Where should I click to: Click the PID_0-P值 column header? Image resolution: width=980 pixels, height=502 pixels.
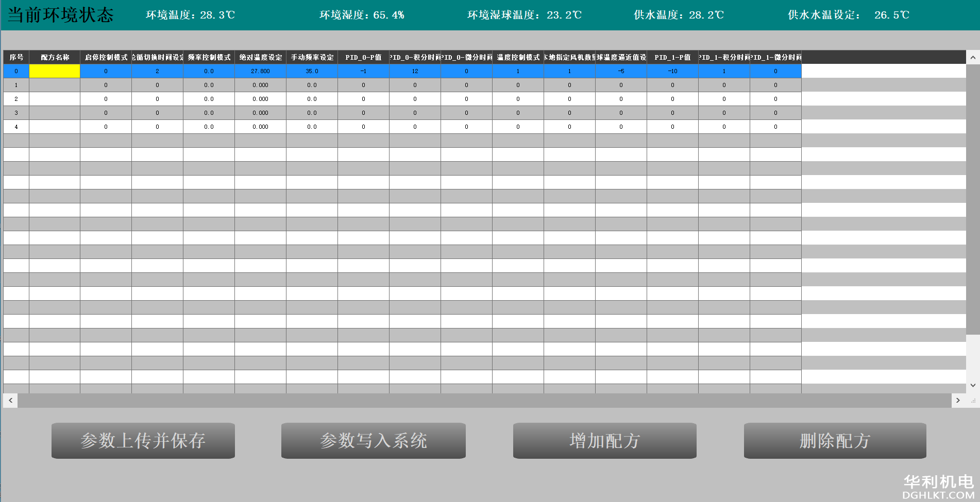[364, 57]
